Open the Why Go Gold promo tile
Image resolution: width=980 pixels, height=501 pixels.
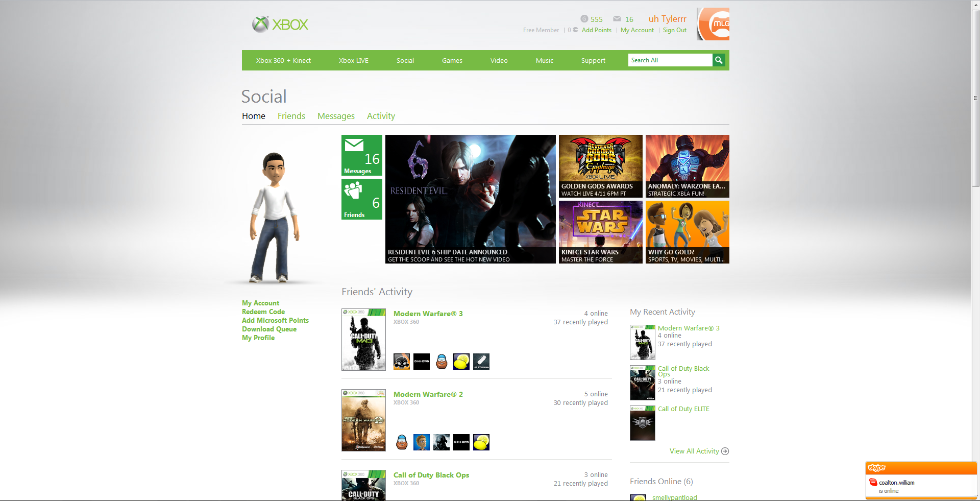click(688, 232)
